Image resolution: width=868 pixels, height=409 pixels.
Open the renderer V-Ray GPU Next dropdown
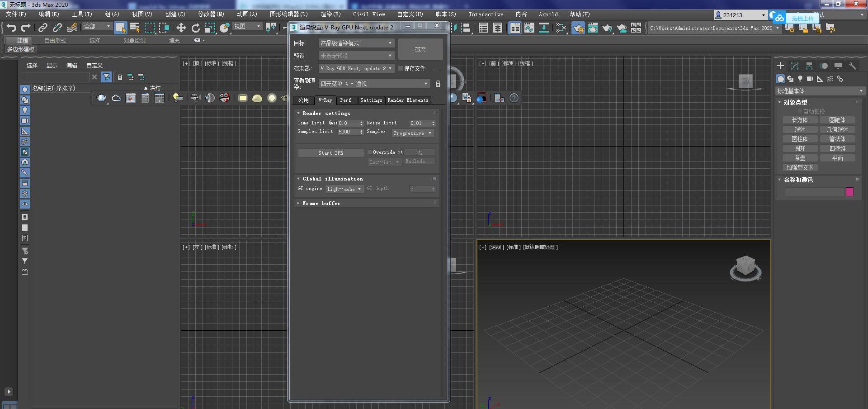(x=356, y=69)
